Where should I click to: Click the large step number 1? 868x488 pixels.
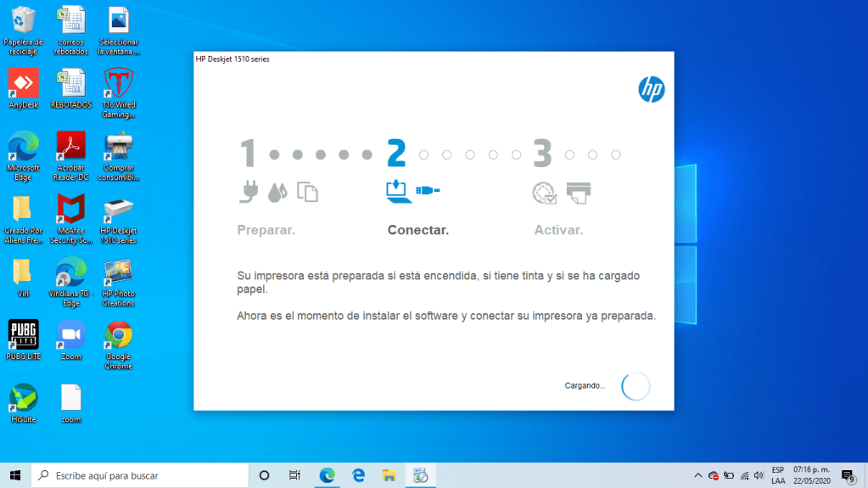point(248,154)
